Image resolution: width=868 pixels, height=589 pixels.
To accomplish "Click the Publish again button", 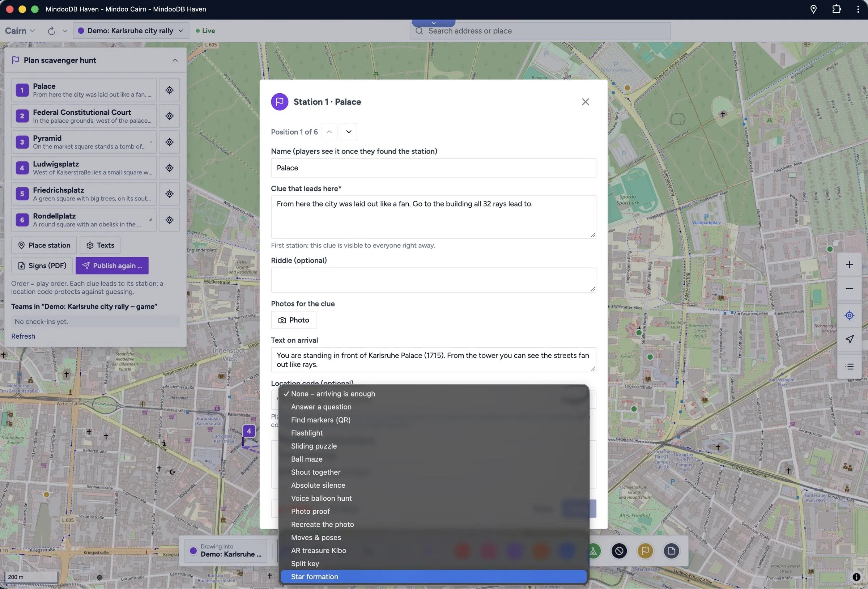I will [x=112, y=265].
